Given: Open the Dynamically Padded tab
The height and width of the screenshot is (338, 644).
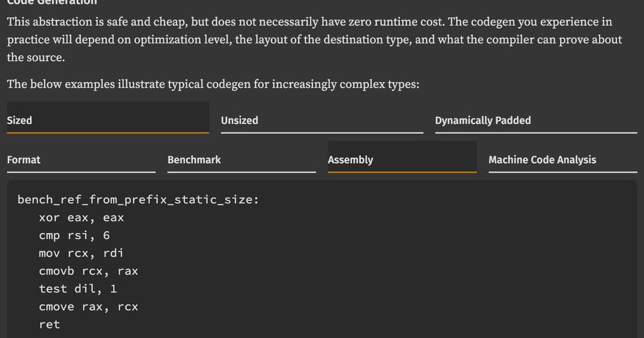Looking at the screenshot, I should click(x=484, y=120).
